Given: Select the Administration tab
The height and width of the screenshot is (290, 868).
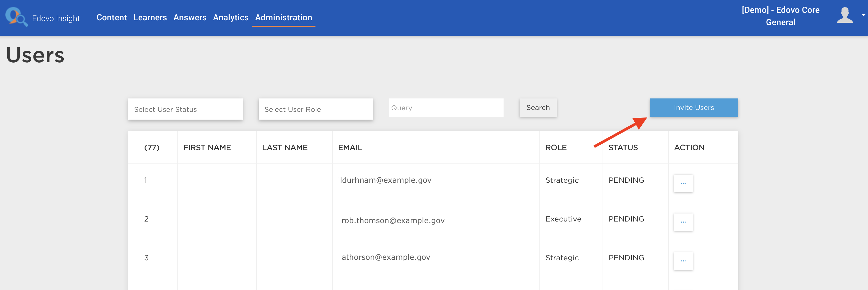Looking at the screenshot, I should tap(283, 17).
